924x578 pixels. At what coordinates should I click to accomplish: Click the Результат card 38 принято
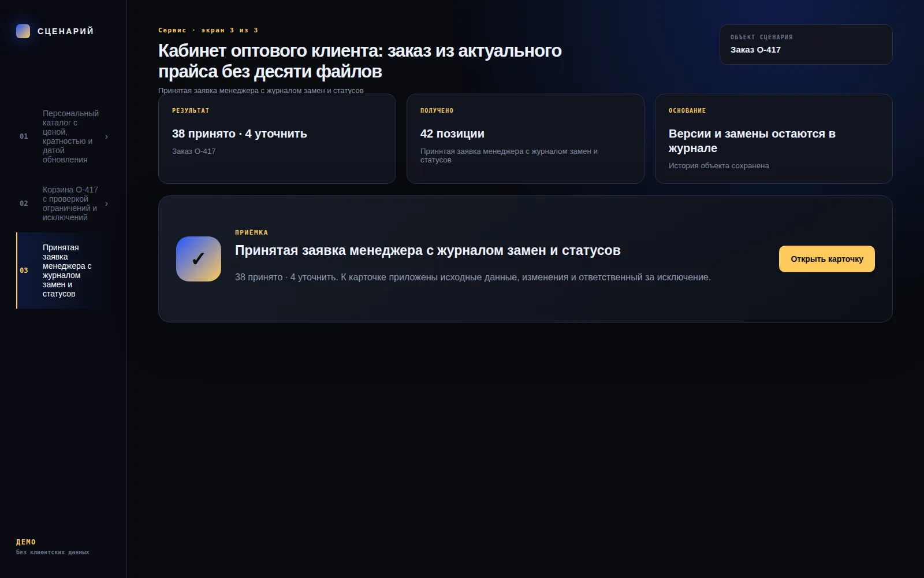click(277, 139)
